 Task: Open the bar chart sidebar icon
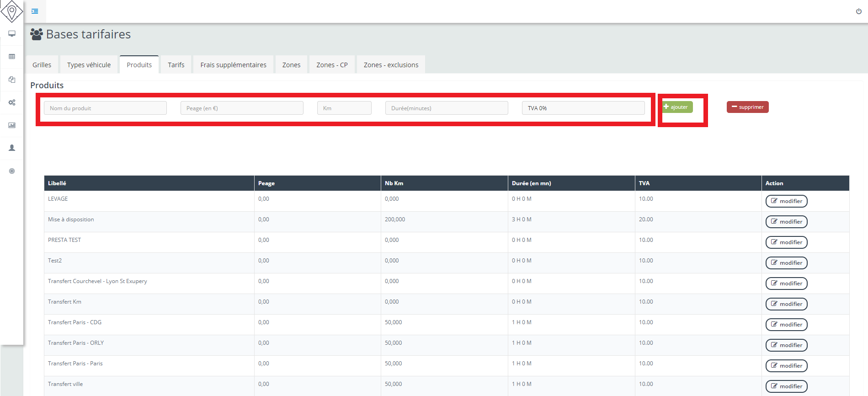12,125
